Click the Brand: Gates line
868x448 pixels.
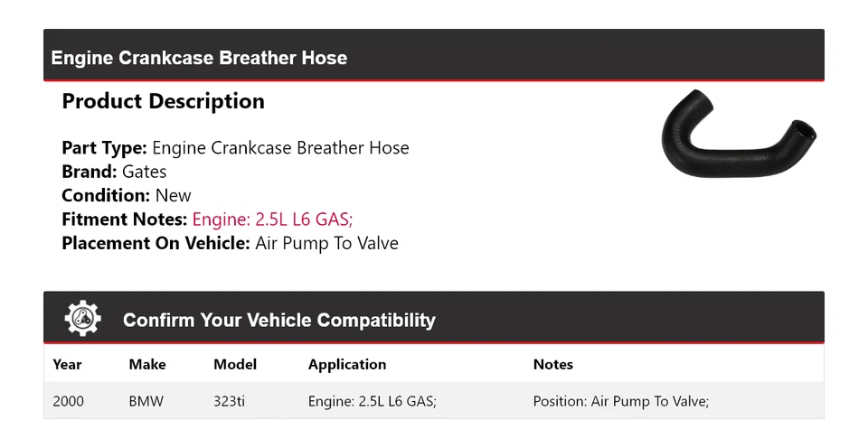click(114, 172)
